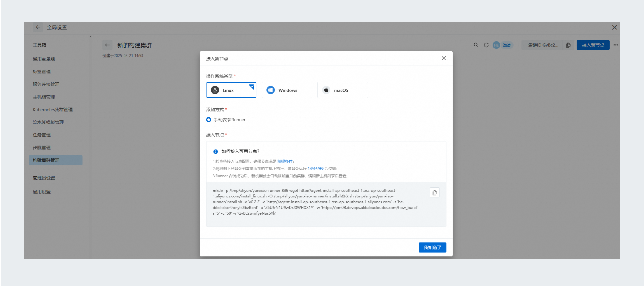Copy the cluster ID icon
Image resolution: width=644 pixels, height=286 pixels.
568,45
